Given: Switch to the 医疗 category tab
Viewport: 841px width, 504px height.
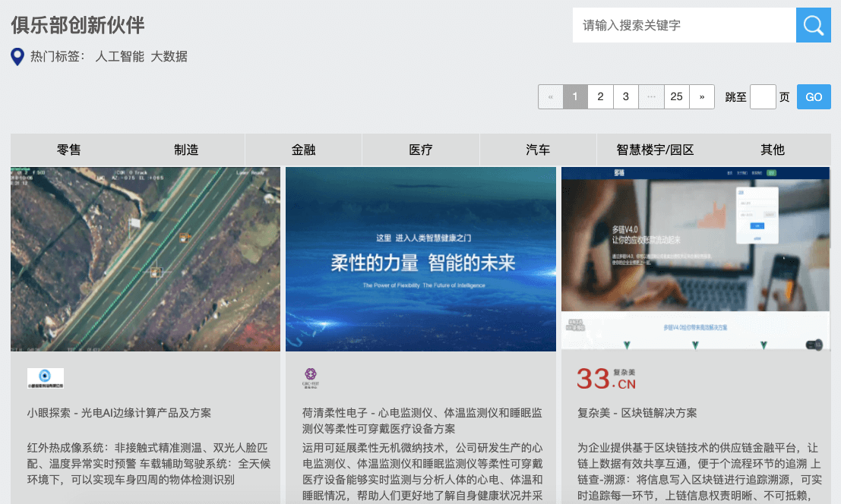Looking at the screenshot, I should (x=421, y=150).
